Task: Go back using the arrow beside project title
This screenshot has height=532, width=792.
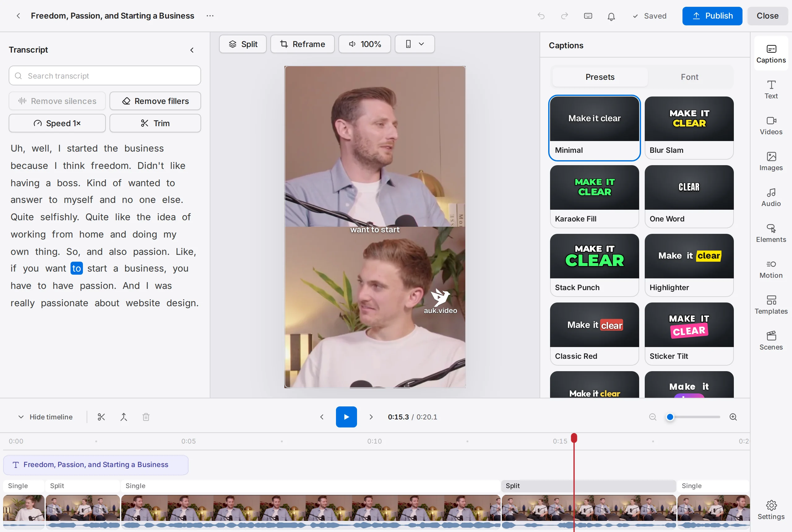Action: coord(18,15)
